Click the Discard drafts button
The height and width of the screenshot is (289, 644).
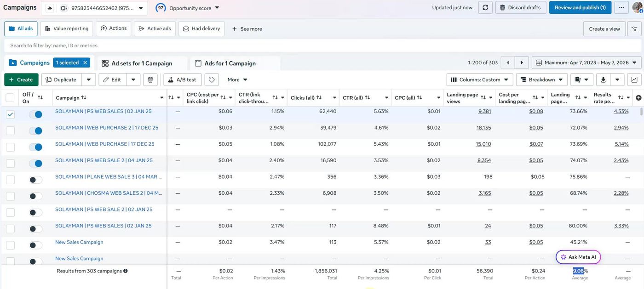click(x=521, y=7)
